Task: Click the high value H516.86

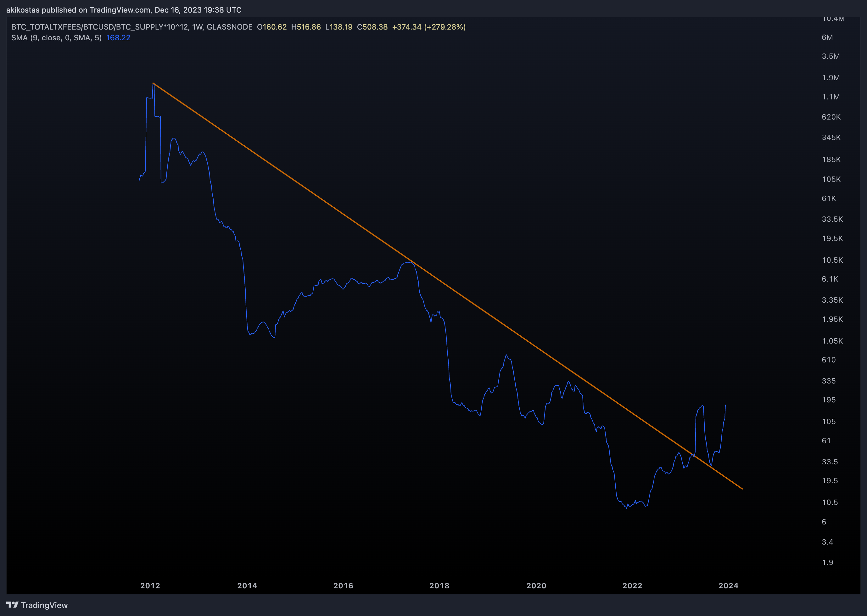Action: click(x=306, y=27)
